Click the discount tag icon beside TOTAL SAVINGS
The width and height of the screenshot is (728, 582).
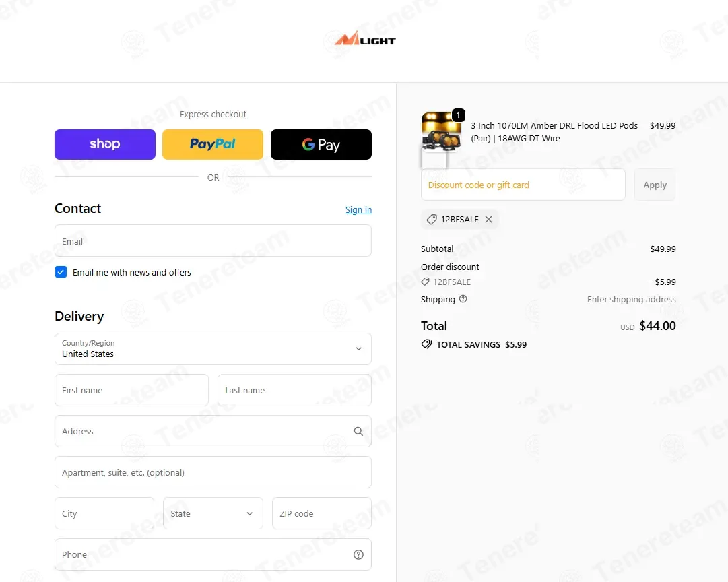coord(426,344)
